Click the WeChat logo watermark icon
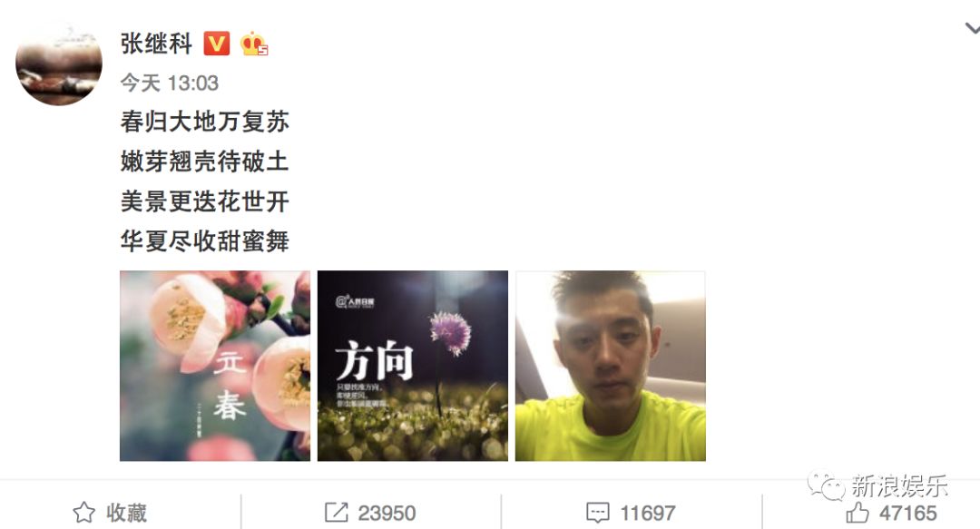The height and width of the screenshot is (529, 980). [827, 485]
